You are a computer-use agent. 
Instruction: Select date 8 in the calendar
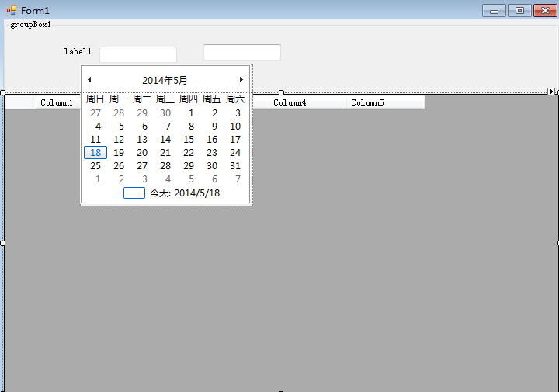pos(191,127)
